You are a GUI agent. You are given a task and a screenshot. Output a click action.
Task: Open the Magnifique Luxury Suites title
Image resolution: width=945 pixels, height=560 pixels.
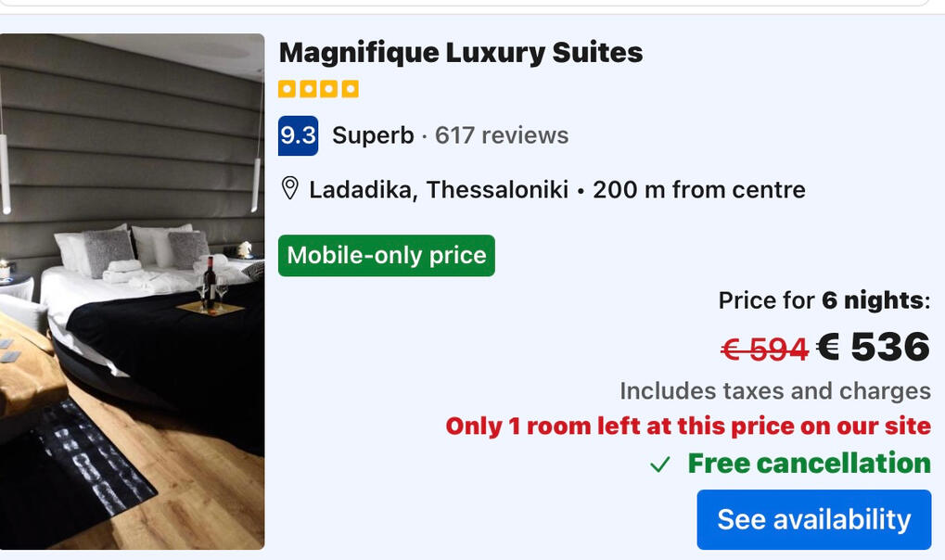coord(460,52)
